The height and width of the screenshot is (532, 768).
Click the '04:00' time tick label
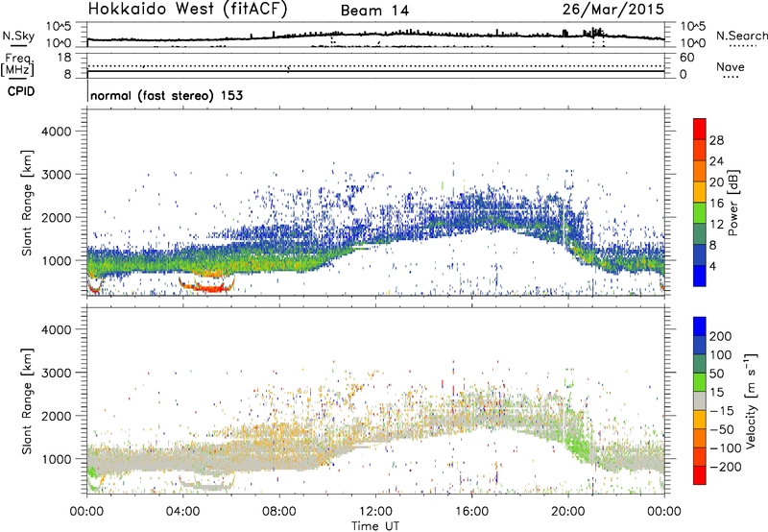(x=183, y=512)
